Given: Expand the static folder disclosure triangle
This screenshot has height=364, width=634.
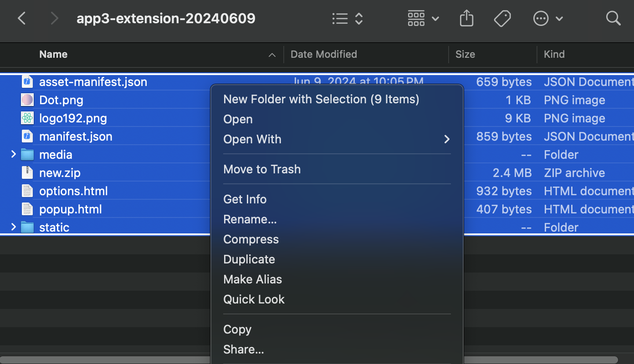Looking at the screenshot, I should click(x=13, y=227).
